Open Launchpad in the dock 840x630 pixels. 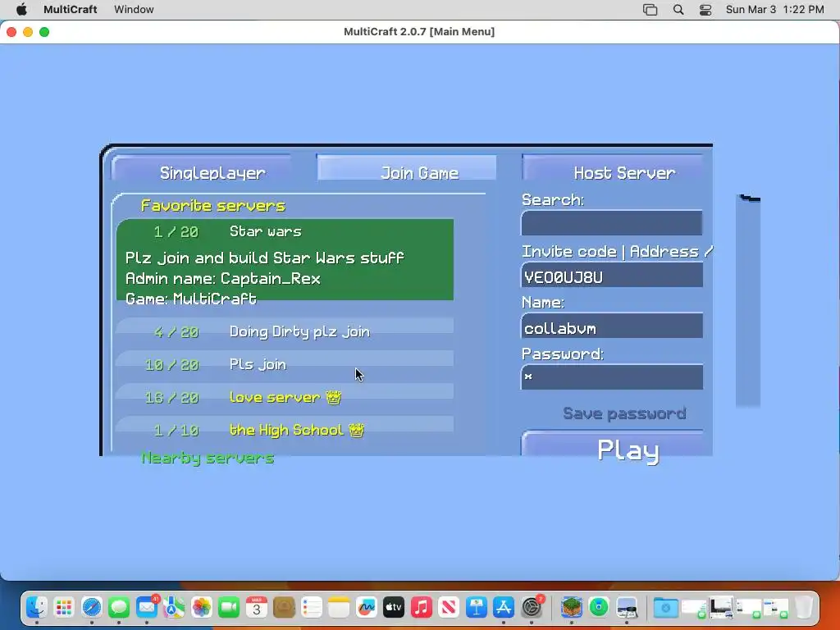coord(64,607)
